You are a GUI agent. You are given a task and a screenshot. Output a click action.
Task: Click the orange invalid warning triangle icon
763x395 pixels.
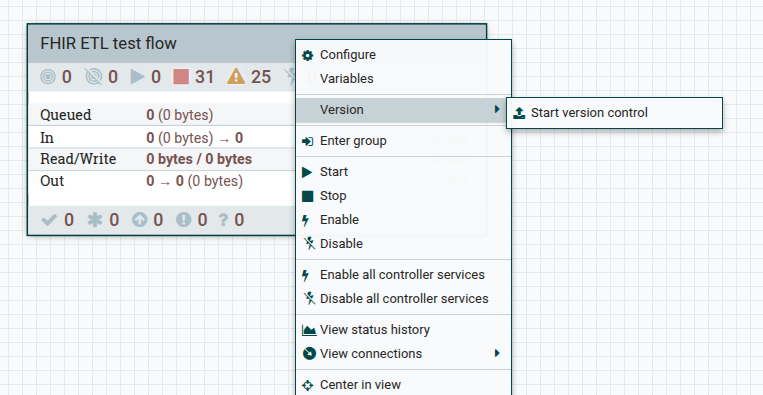coord(236,77)
